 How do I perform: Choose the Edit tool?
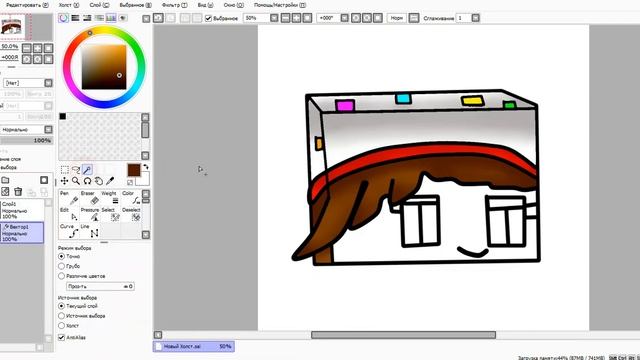69,214
